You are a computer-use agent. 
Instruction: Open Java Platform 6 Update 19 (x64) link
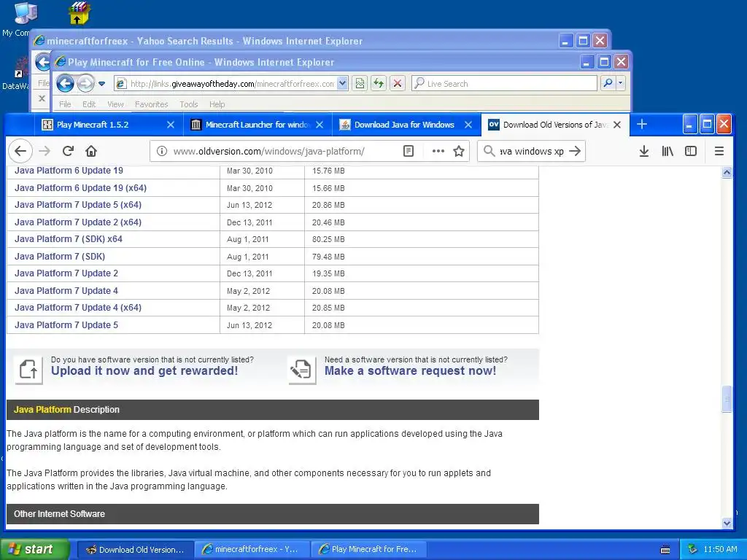tap(80, 188)
